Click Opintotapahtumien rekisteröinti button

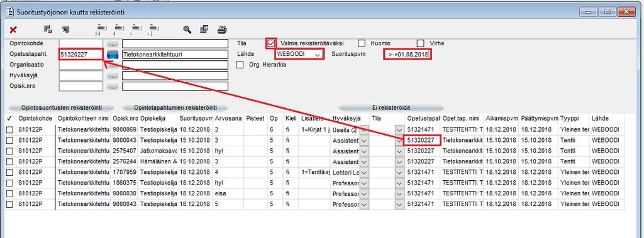(x=175, y=107)
